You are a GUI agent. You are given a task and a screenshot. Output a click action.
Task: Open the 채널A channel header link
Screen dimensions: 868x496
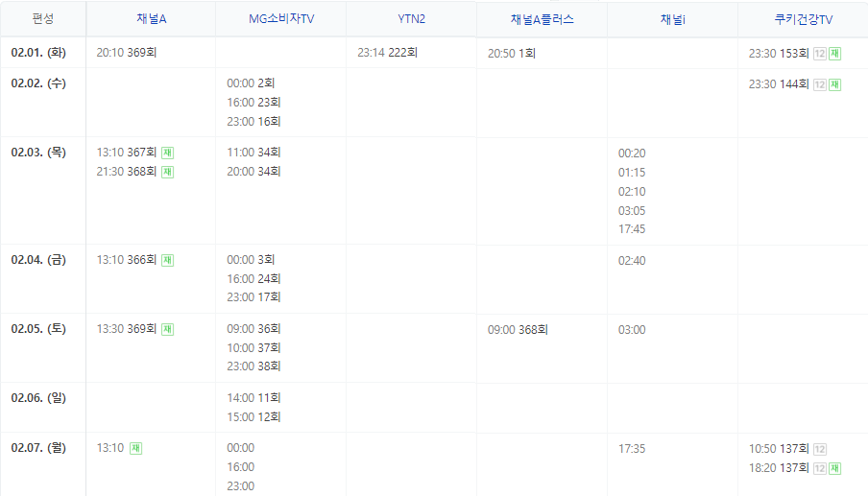(x=151, y=19)
